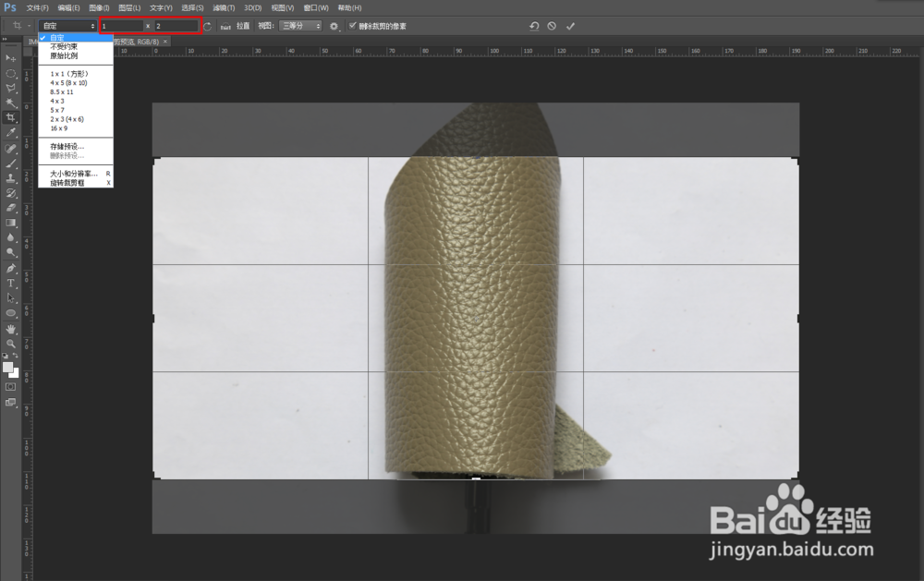The width and height of the screenshot is (924, 581).
Task: Click the 拉直 straighten button
Action: pos(243,26)
